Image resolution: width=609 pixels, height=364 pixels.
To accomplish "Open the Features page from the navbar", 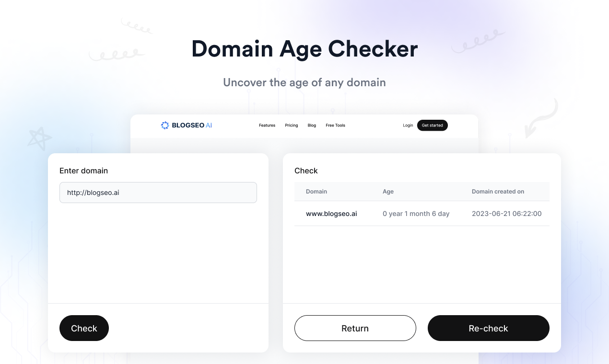I will point(267,125).
